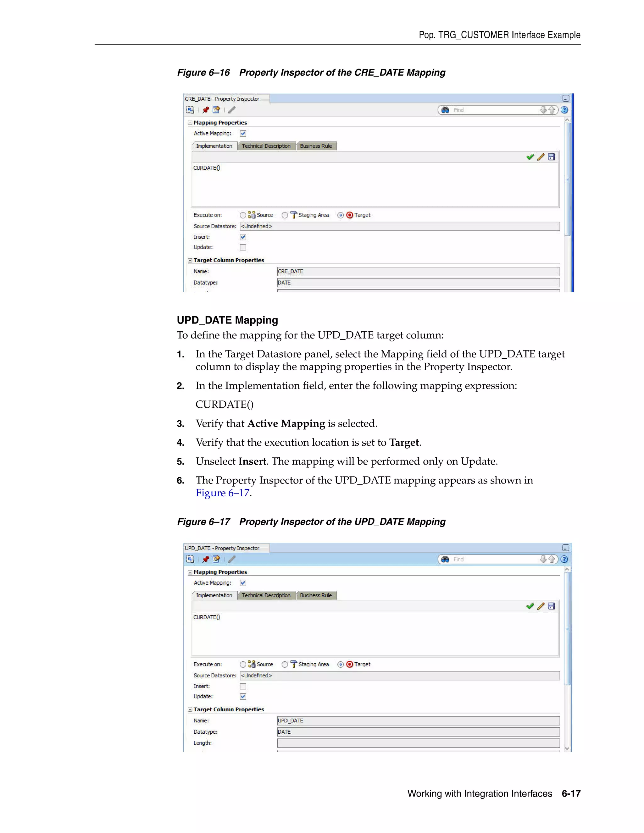Screen dimensions: 644x833
Task: Click the pin icon in CRE_DATE inspector toolbar
Action: tap(206, 110)
